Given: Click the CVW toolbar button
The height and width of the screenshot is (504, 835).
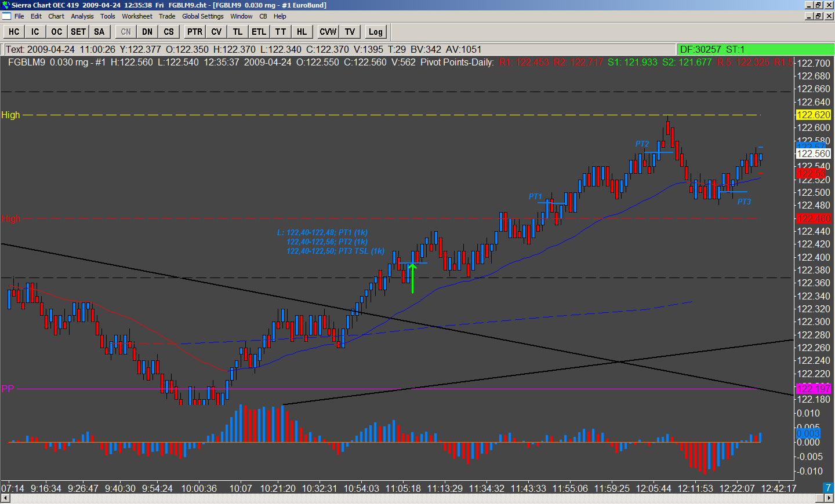Looking at the screenshot, I should click(x=328, y=32).
